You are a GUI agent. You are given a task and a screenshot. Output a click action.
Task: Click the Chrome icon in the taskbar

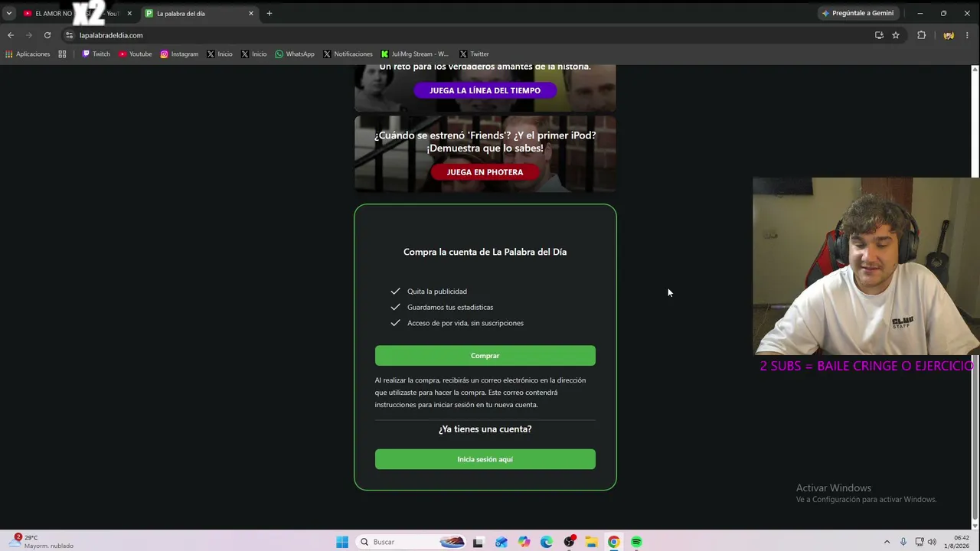[x=614, y=542]
